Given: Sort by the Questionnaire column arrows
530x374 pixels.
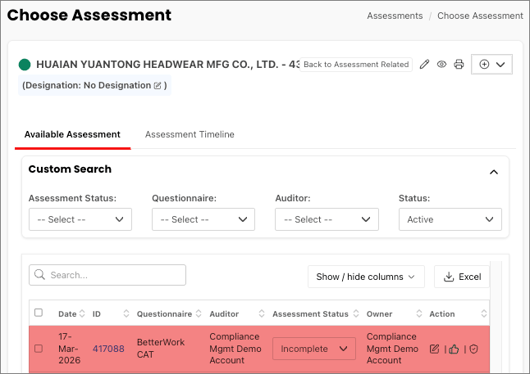Looking at the screenshot, I should pos(198,313).
